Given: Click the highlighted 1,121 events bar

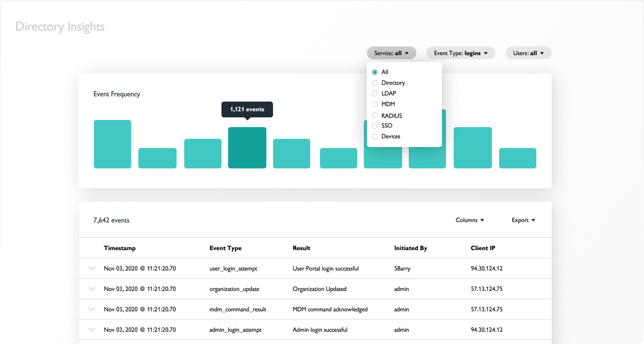Looking at the screenshot, I should click(x=247, y=148).
